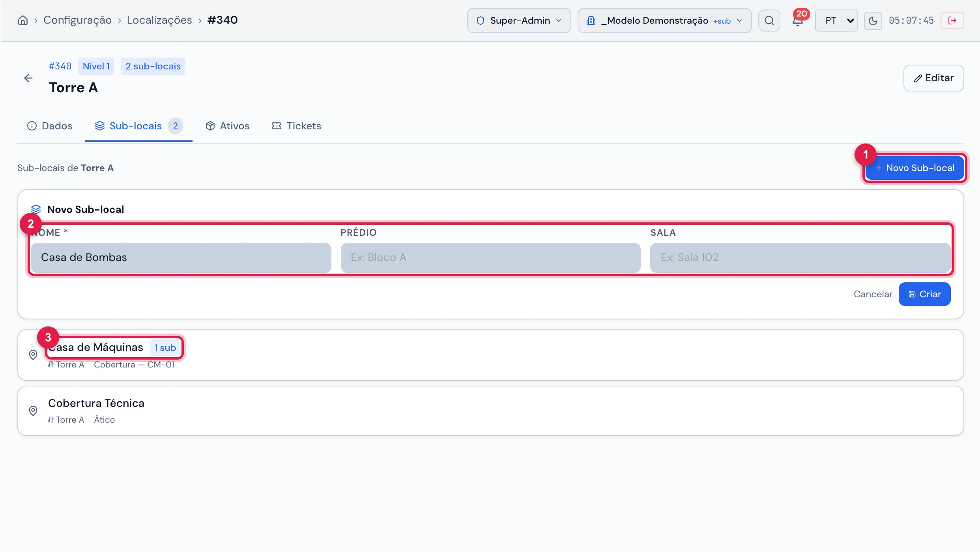Click the 2 sub-locais badge
The width and height of the screenshot is (980, 552).
(x=153, y=66)
